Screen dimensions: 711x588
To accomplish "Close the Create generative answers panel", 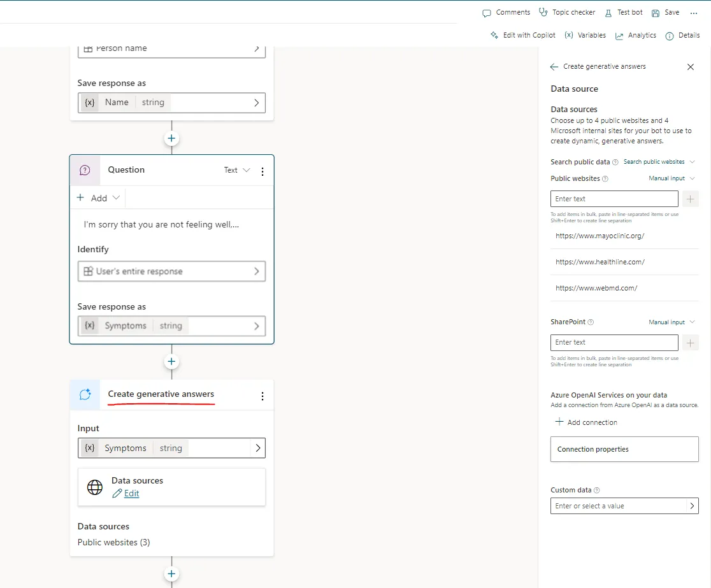I will point(691,67).
